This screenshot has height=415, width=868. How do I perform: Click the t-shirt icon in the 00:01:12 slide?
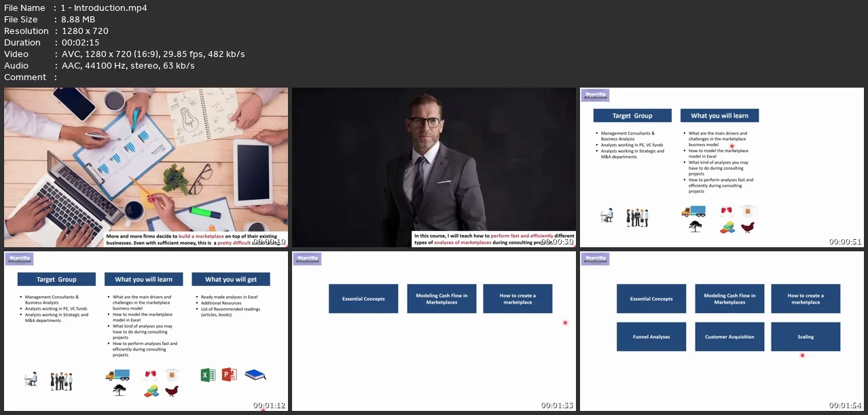(x=173, y=374)
